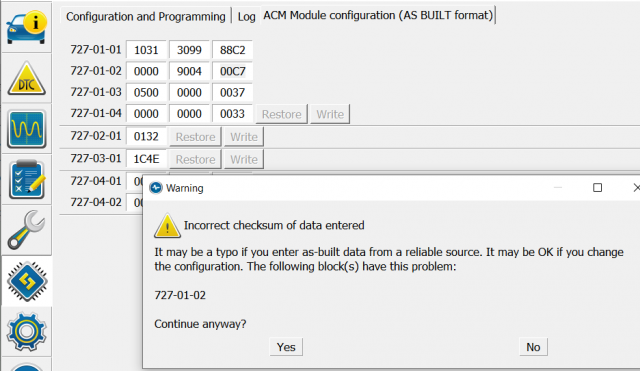The image size is (640, 371).
Task: Open the oscilloscope dashboard icon
Action: point(27,129)
